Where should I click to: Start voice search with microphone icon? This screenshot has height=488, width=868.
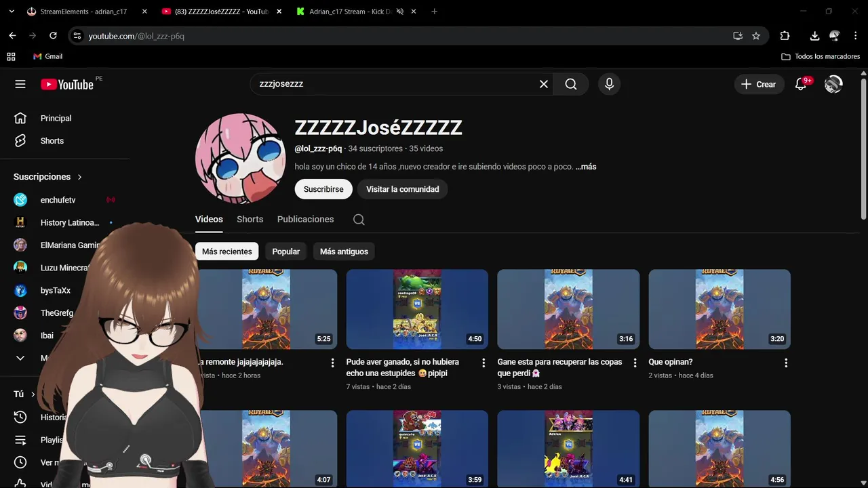(609, 84)
